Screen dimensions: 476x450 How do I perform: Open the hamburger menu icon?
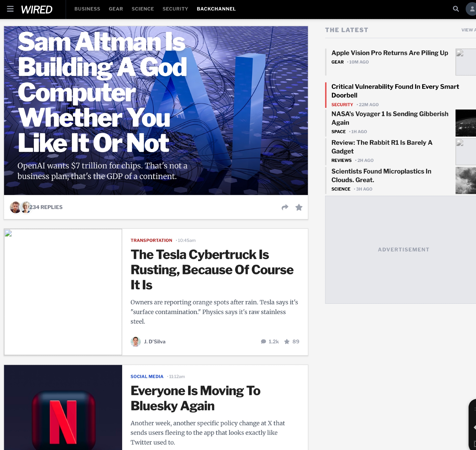10,9
